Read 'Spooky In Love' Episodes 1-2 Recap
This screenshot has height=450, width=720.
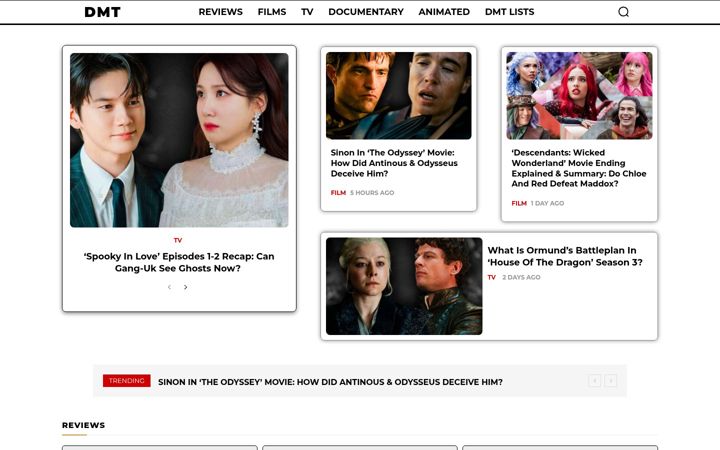pyautogui.click(x=179, y=262)
